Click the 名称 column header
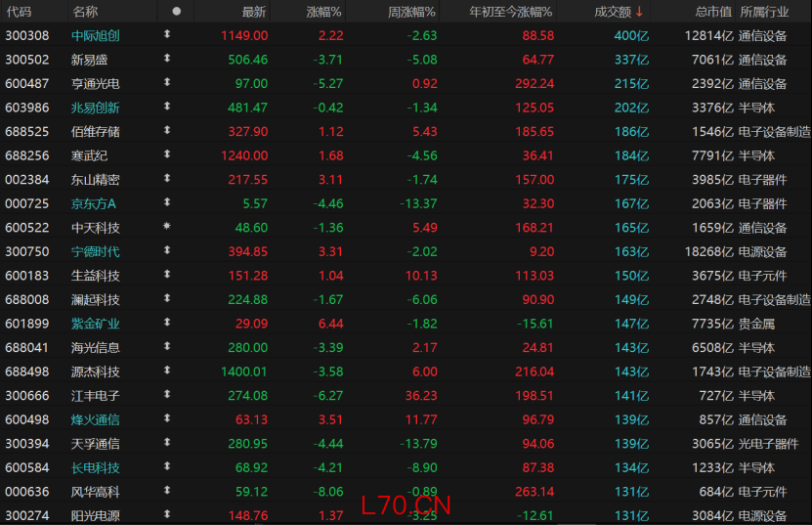 (x=85, y=12)
